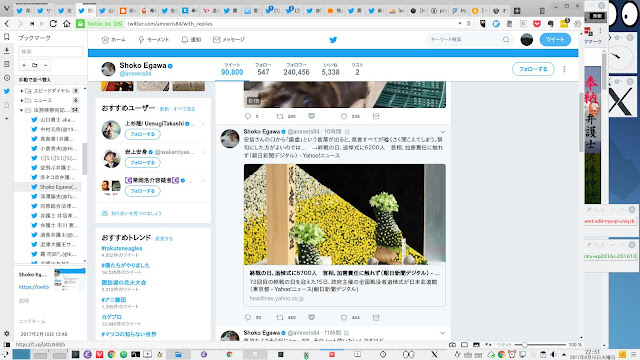Open the History clock panel icon in sidebar
The width and height of the screenshot is (640, 360).
coord(7,78)
